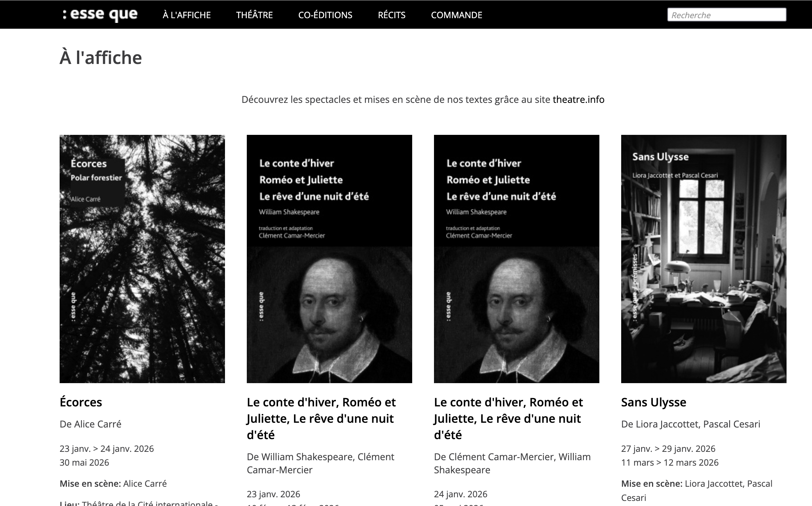
Task: Open the THÉÂTRE menu item
Action: coord(254,15)
